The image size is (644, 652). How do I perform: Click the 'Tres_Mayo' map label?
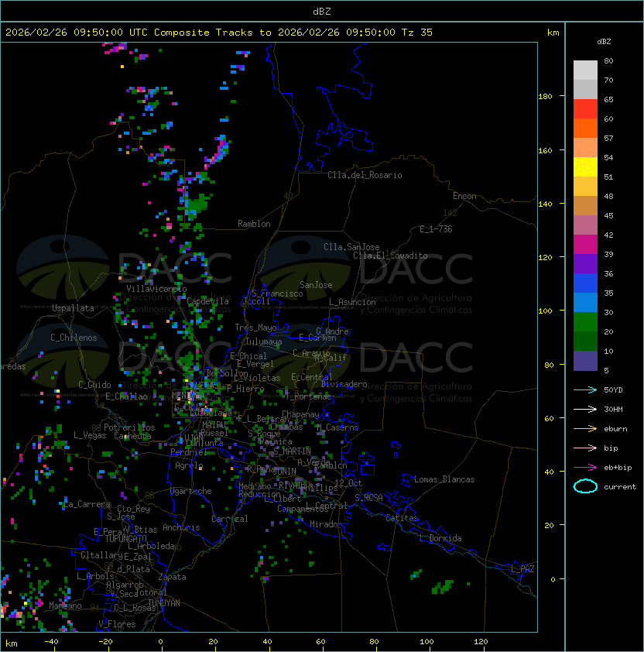click(255, 328)
